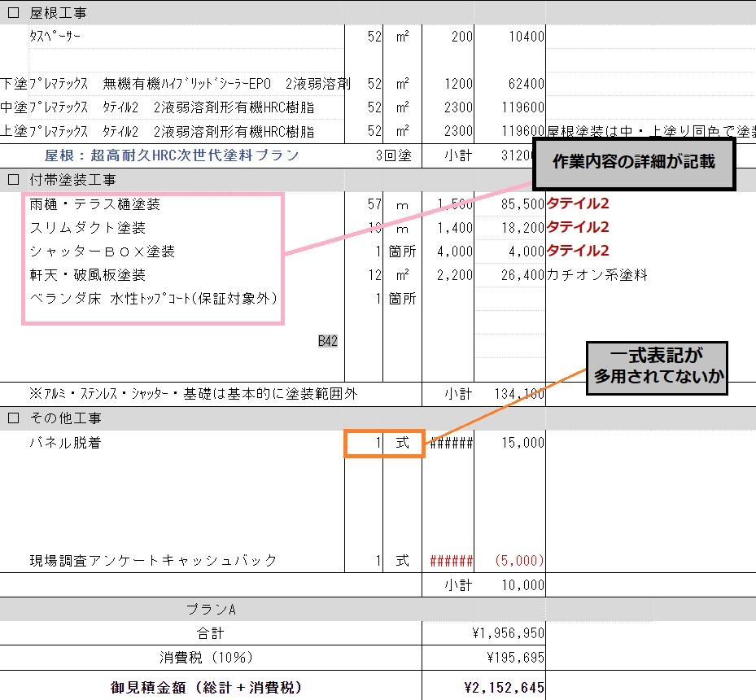Select the シャッターＢＯＸ塗装 item
The height and width of the screenshot is (700, 756).
coord(102,252)
